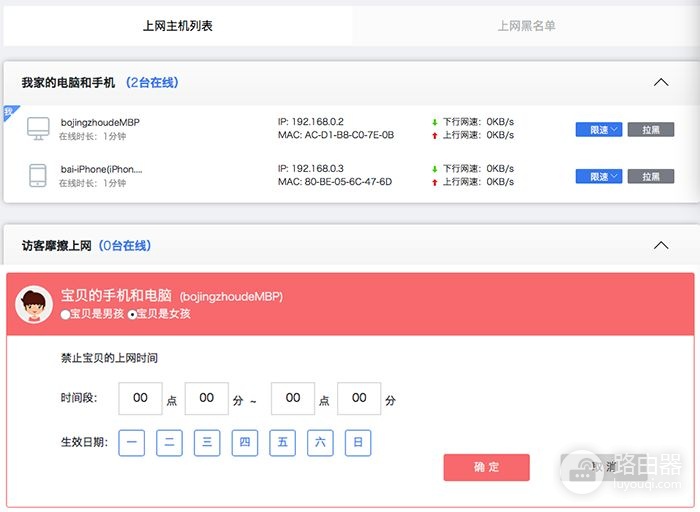Image resolution: width=700 pixels, height=512 pixels.
Task: Click the IP: 192.168.0.2 text
Action: tap(311, 121)
